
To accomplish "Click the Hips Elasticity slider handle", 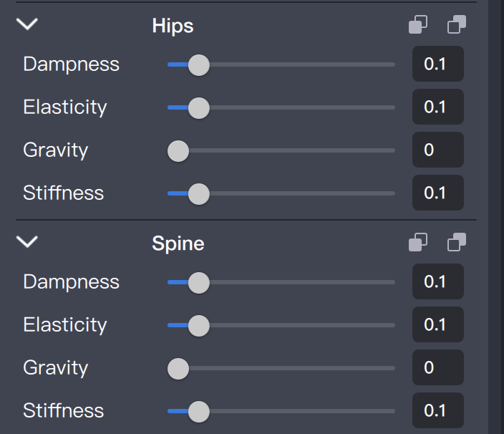I will pyautogui.click(x=198, y=107).
